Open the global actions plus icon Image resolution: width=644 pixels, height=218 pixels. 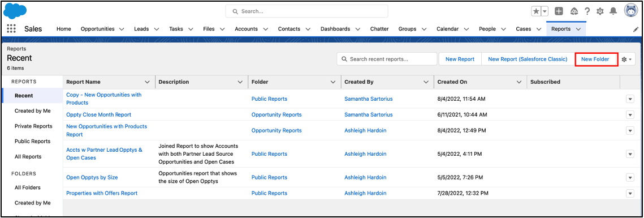click(559, 11)
